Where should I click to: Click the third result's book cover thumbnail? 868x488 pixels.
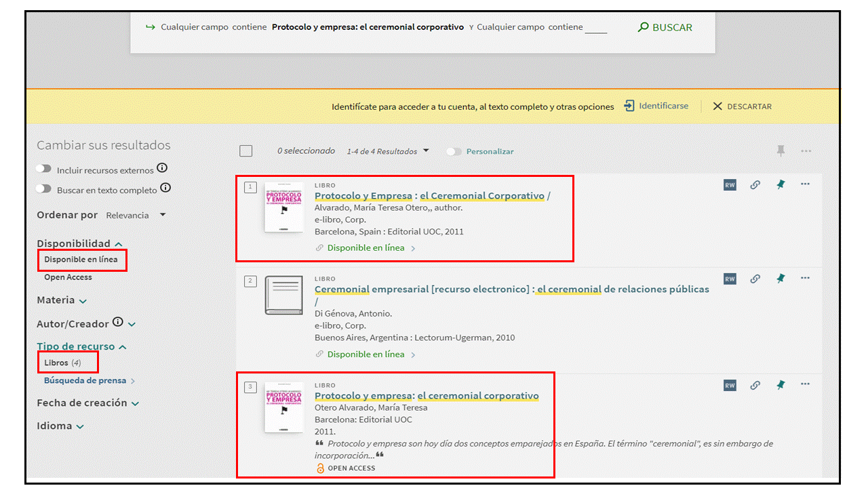(x=283, y=407)
